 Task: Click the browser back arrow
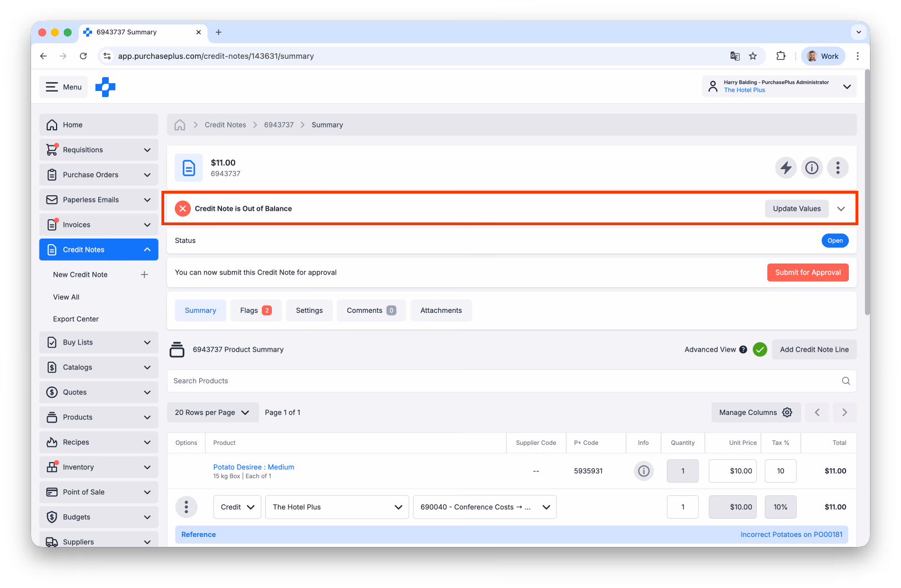(43, 56)
